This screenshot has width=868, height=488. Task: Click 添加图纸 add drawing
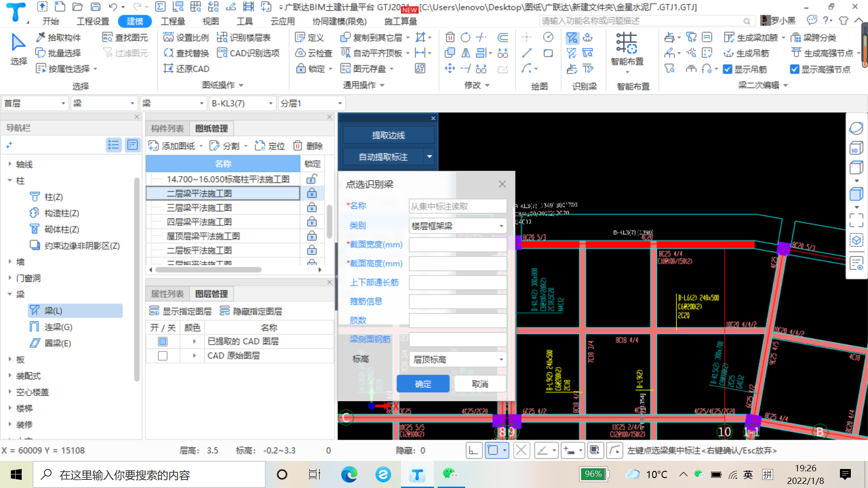click(x=172, y=146)
